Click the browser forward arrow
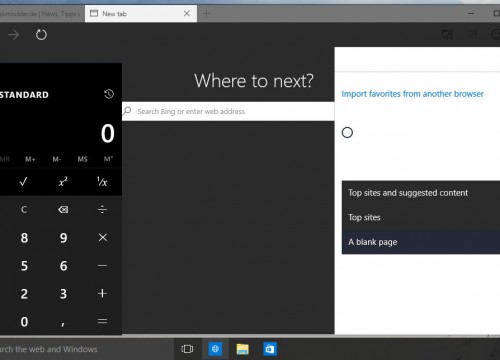 point(13,35)
